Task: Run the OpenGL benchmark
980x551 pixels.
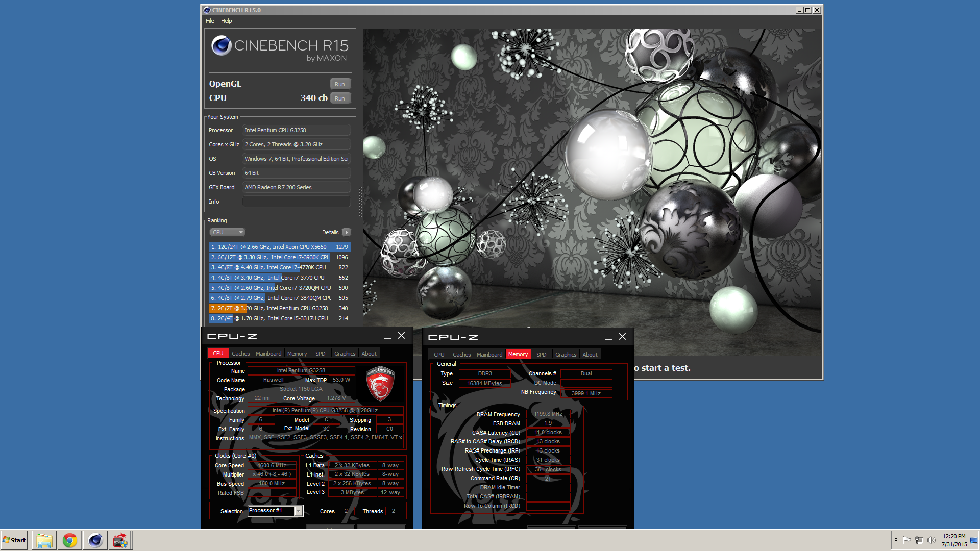Action: pos(340,84)
